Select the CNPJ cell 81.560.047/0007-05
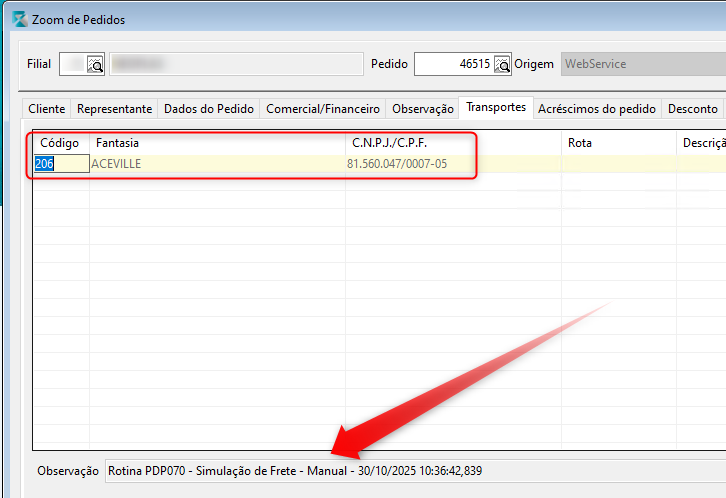Viewport: 726px width, 498px height. 453,164
